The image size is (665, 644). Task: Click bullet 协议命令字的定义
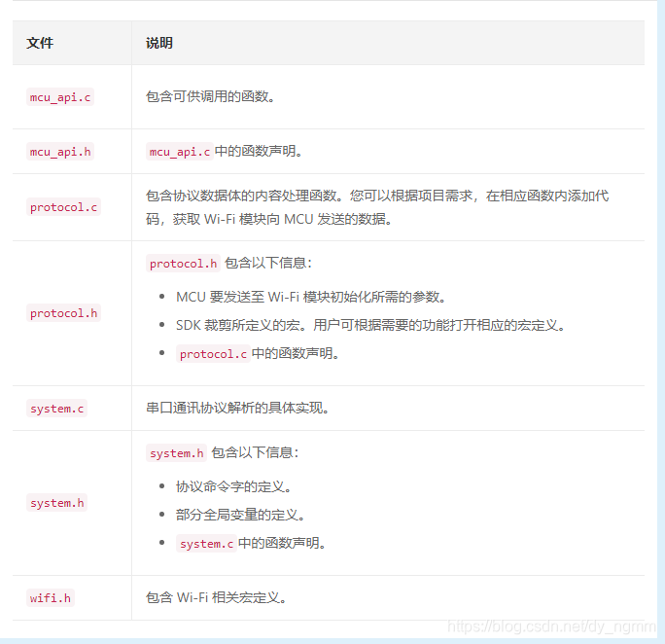(x=233, y=486)
